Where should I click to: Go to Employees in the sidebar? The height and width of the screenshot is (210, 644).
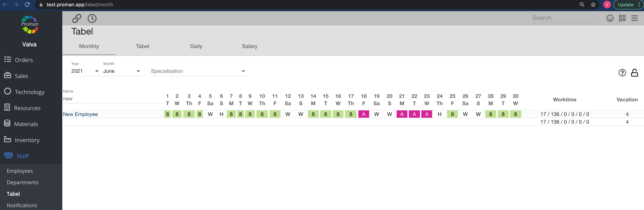pyautogui.click(x=20, y=171)
